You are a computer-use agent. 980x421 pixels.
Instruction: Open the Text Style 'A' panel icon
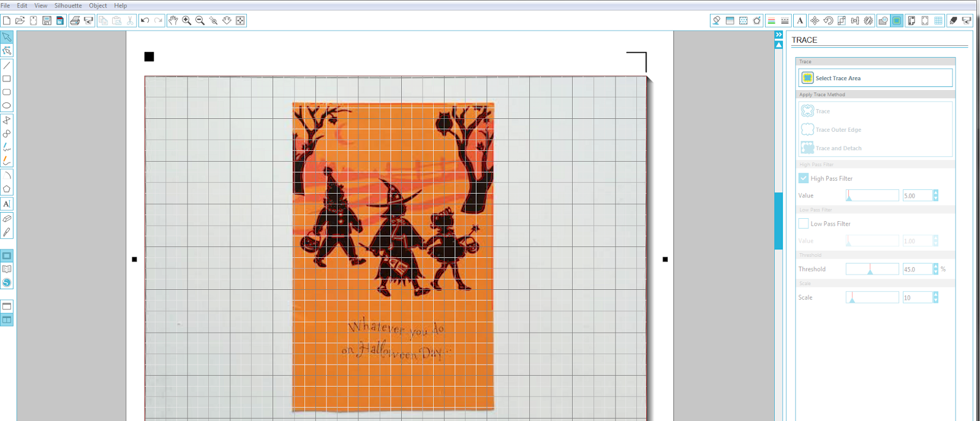tap(800, 21)
